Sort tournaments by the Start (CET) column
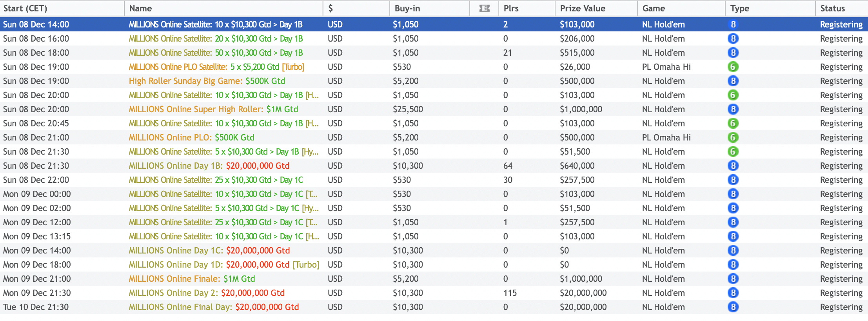This screenshot has height=321, width=868. (25, 8)
